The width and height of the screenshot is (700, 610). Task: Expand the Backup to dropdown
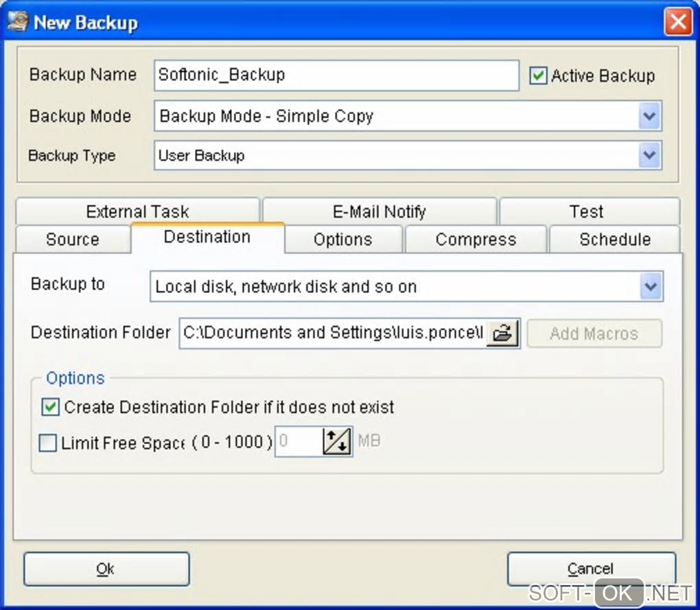point(651,286)
